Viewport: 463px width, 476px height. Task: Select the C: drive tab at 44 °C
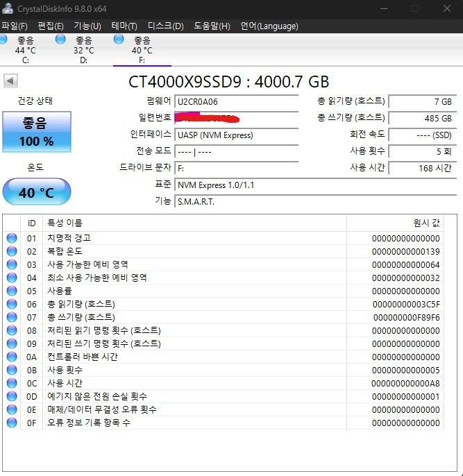pyautogui.click(x=26, y=50)
